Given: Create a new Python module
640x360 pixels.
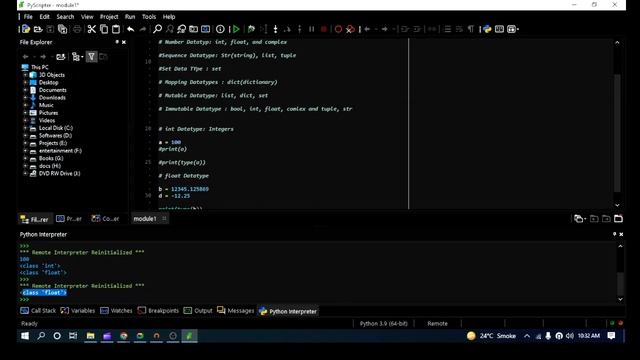Looking at the screenshot, I should pos(26,29).
